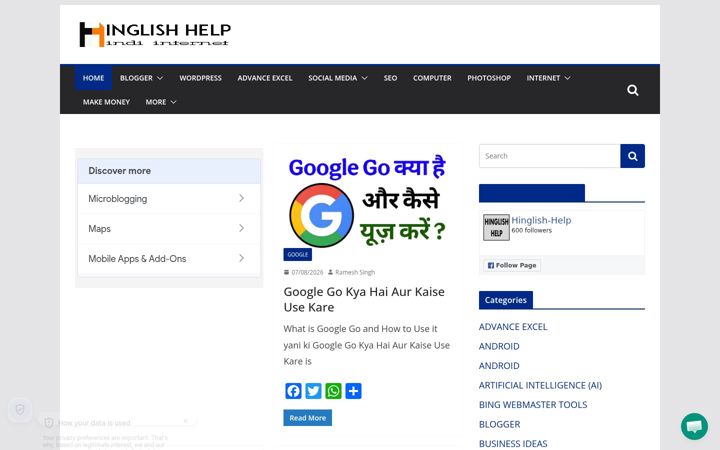Viewport: 720px width, 450px height.
Task: Click the blue sidebar search submit button
Action: [x=632, y=156]
